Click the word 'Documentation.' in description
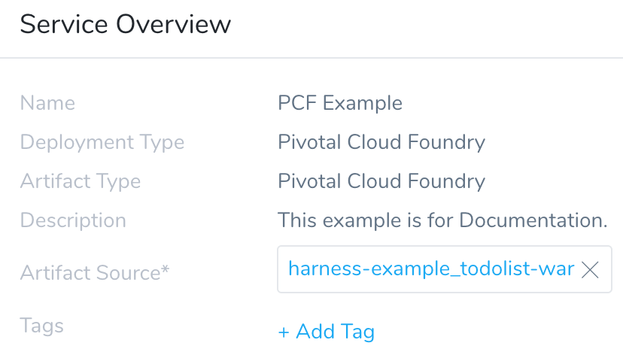 tap(533, 220)
